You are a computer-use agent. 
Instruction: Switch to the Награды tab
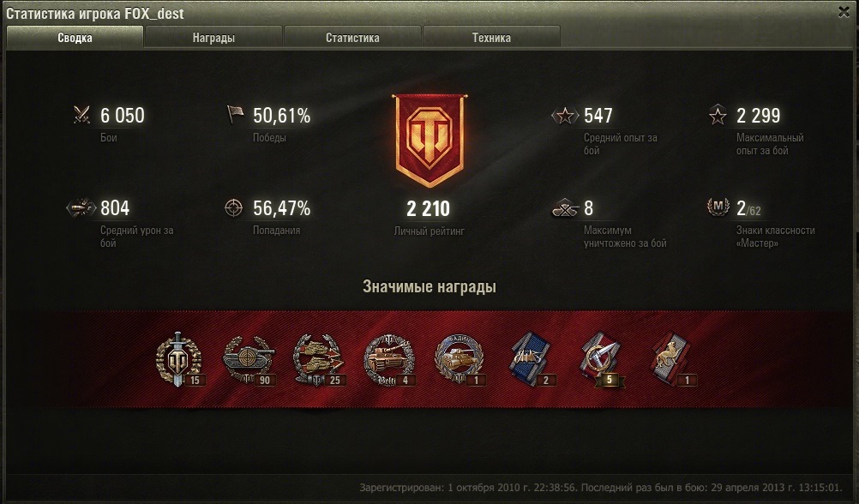pos(213,37)
